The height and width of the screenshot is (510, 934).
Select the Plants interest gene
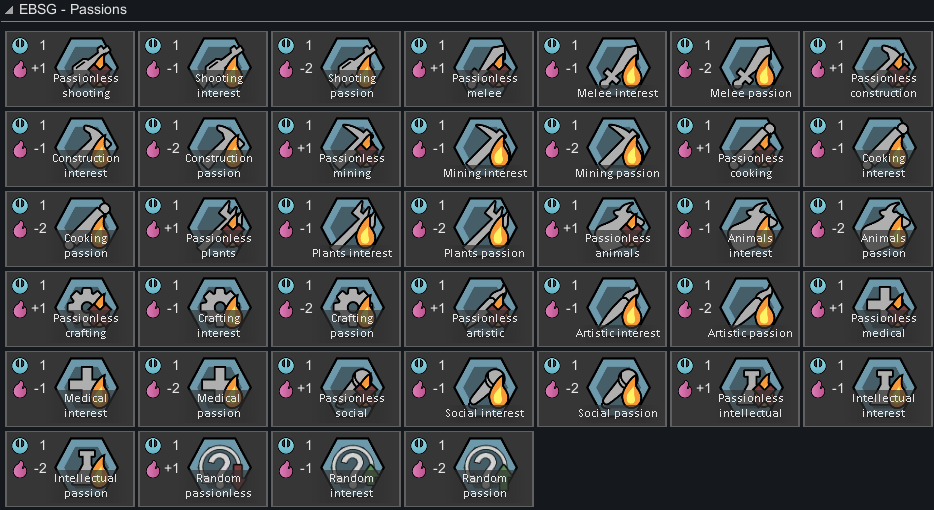click(x=336, y=229)
